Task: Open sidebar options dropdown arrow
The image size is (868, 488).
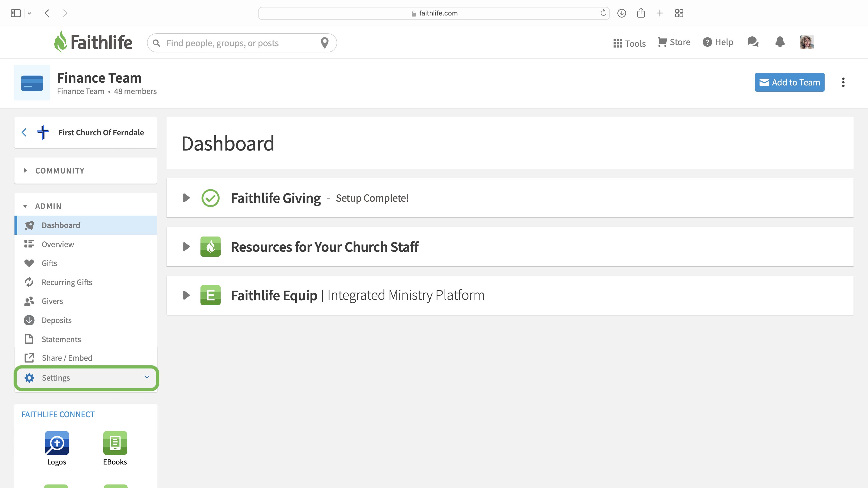Action: click(x=29, y=13)
